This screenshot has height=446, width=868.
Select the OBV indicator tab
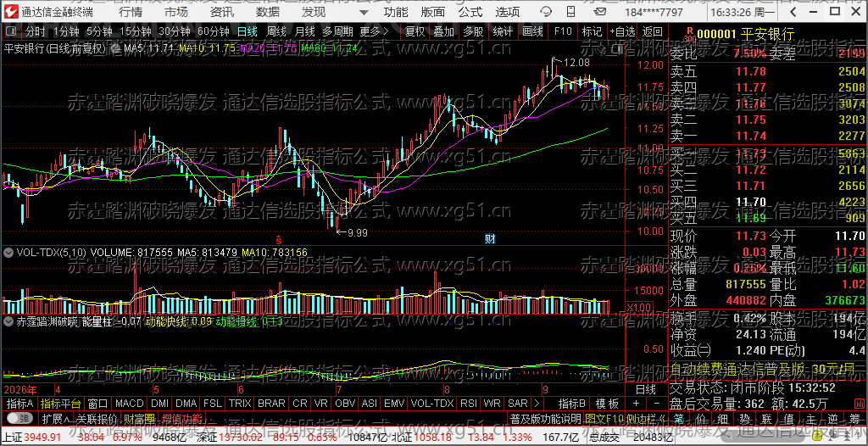(x=346, y=404)
